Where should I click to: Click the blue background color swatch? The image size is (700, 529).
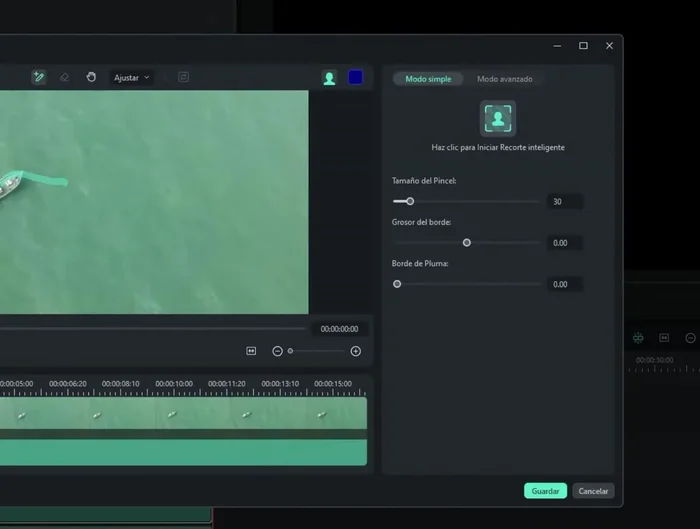pyautogui.click(x=355, y=78)
